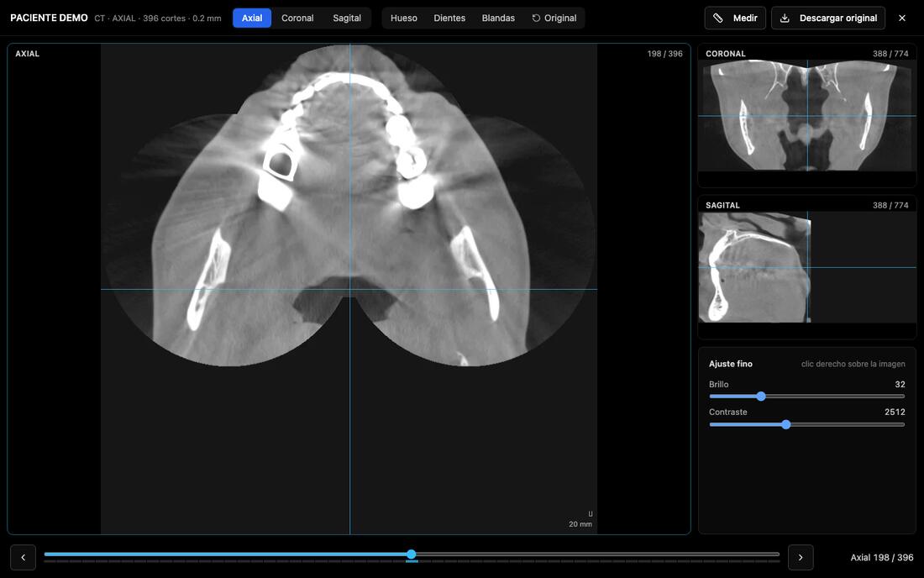Click the Axial 198 / 396 counter text
Image resolution: width=924 pixels, height=578 pixels.
pos(881,557)
